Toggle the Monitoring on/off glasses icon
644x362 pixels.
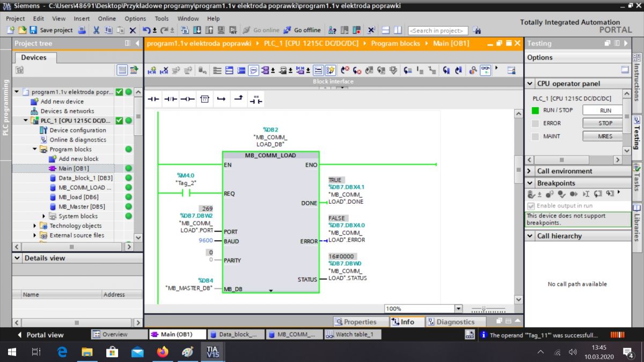(x=485, y=70)
